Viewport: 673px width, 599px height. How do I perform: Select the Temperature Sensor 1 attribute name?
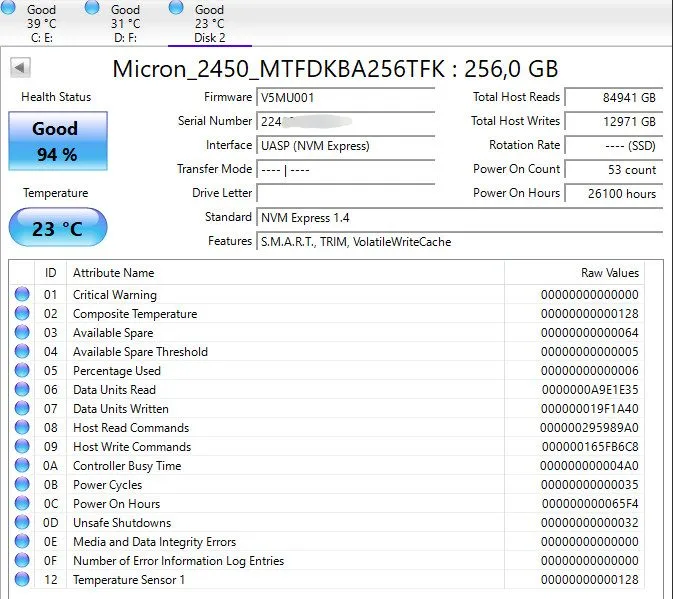tap(129, 580)
